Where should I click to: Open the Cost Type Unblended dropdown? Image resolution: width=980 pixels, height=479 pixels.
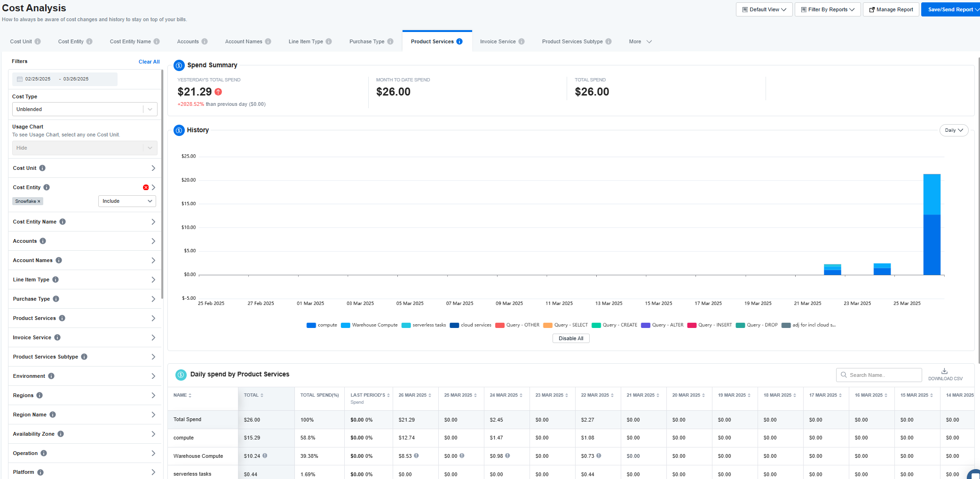(x=85, y=109)
